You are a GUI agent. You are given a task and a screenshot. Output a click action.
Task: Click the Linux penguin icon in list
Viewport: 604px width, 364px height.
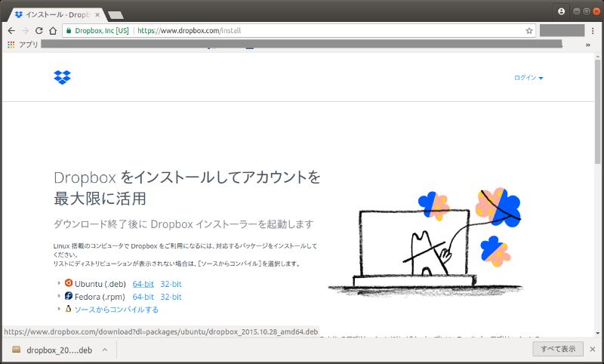69,309
